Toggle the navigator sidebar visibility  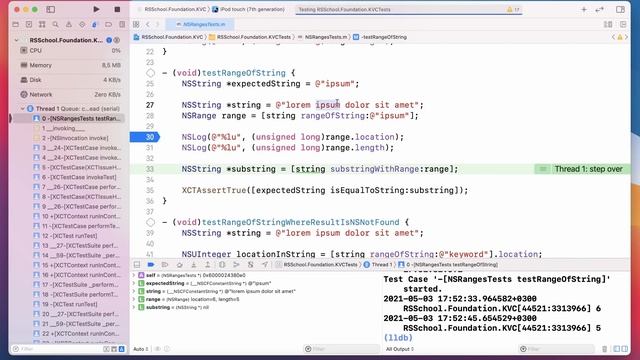51,9
